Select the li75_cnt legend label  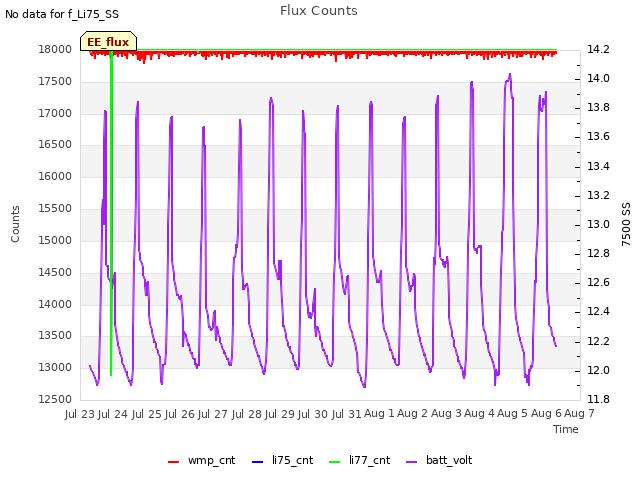point(292,460)
